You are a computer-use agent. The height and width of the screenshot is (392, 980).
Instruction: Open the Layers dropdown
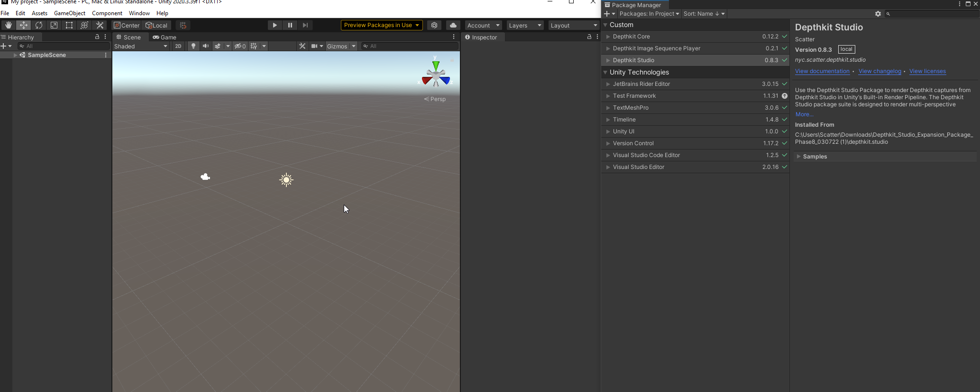tap(524, 25)
